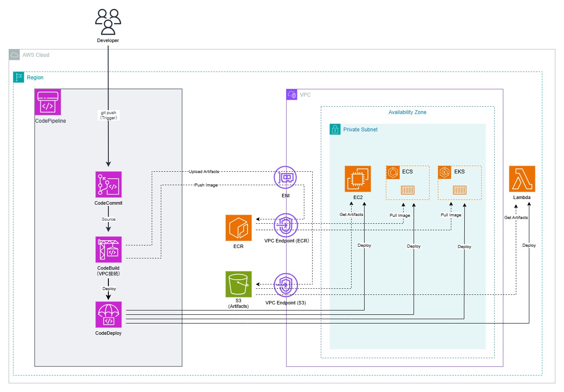The image size is (564, 392).
Task: Select the CodePipeline icon
Action: point(48,102)
